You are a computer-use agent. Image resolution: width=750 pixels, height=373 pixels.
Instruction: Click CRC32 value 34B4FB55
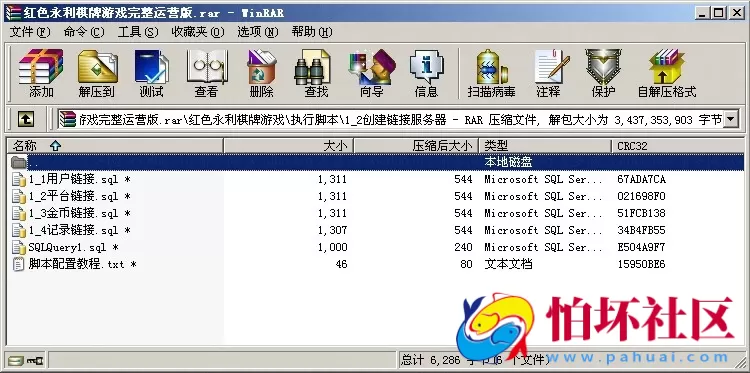[641, 230]
